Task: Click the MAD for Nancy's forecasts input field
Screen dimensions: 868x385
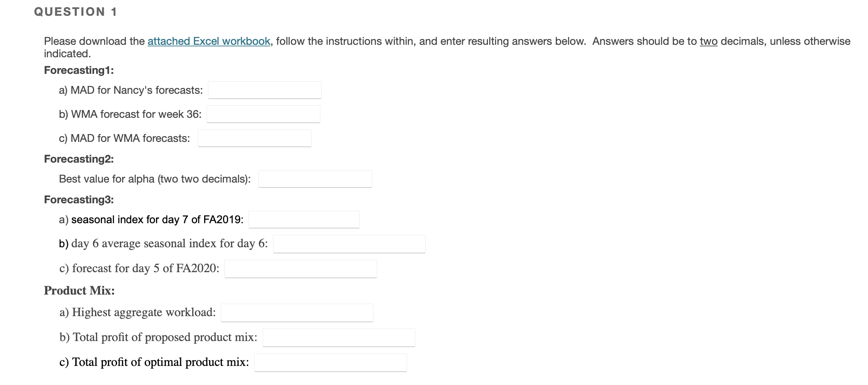Action: click(264, 90)
